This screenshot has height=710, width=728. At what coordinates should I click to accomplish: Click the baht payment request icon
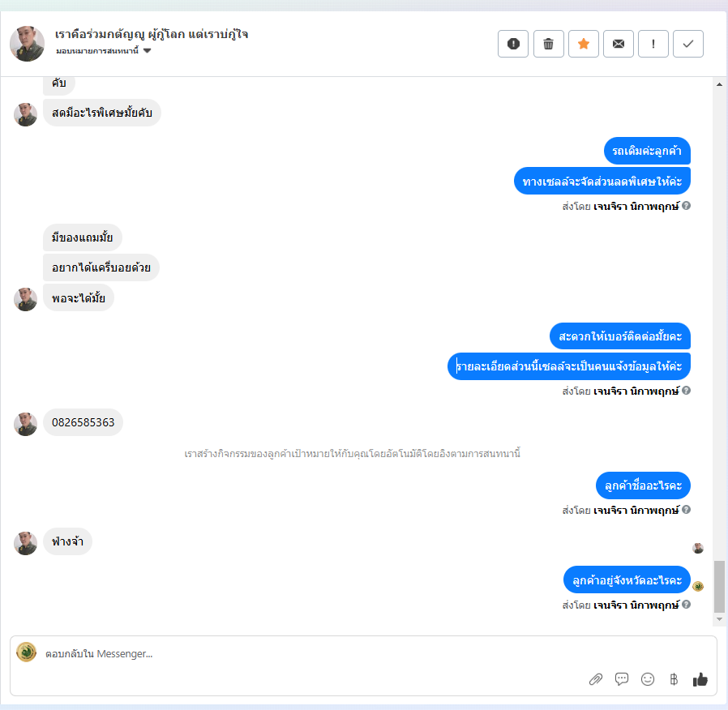674,679
